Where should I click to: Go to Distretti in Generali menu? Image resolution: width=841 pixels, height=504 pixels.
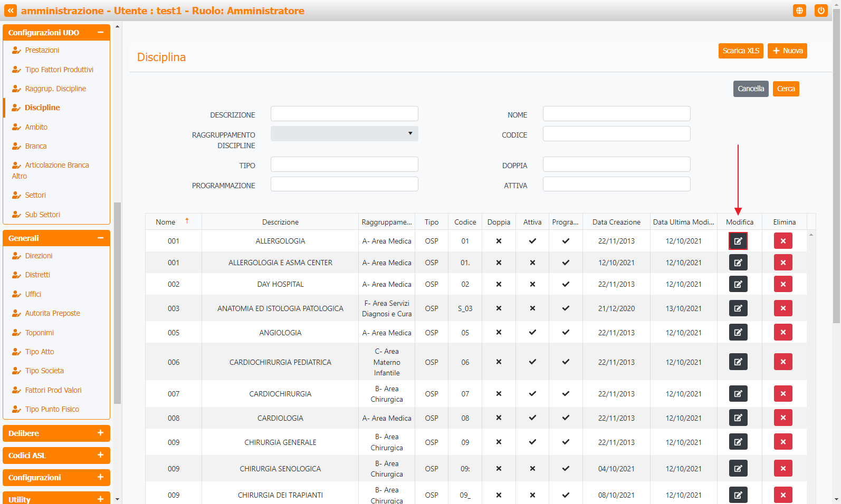[37, 275]
